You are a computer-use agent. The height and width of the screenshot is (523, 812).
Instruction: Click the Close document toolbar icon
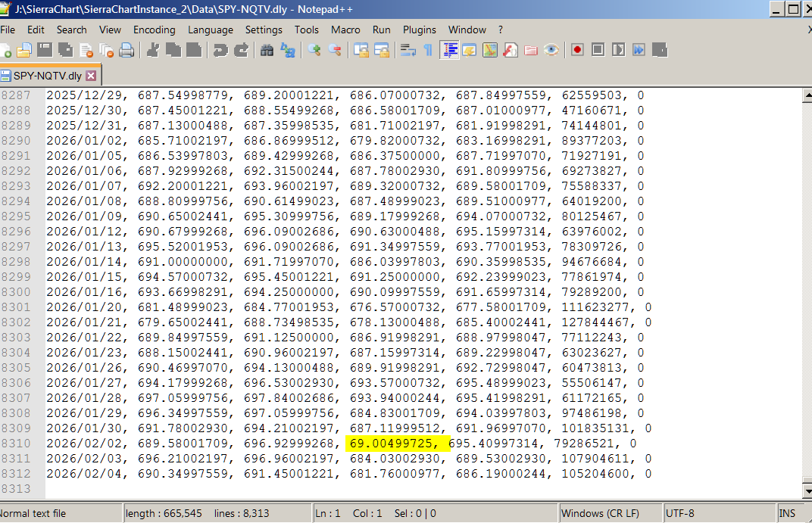pos(86,50)
